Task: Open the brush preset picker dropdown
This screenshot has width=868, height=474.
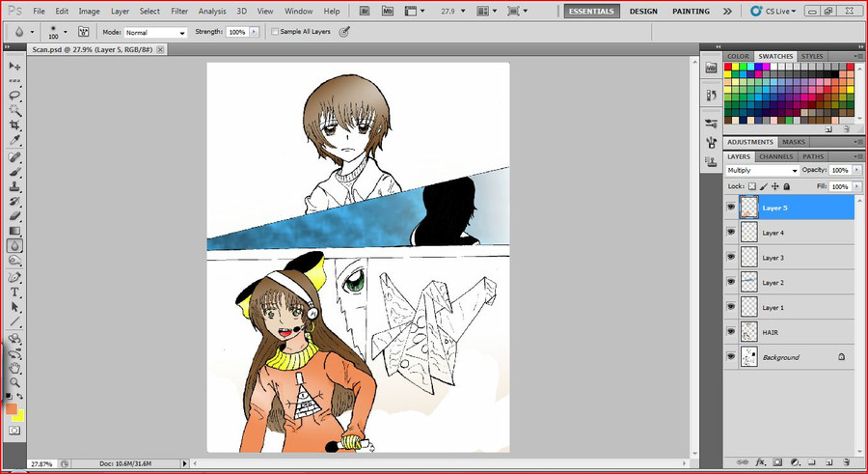Action: [x=66, y=32]
